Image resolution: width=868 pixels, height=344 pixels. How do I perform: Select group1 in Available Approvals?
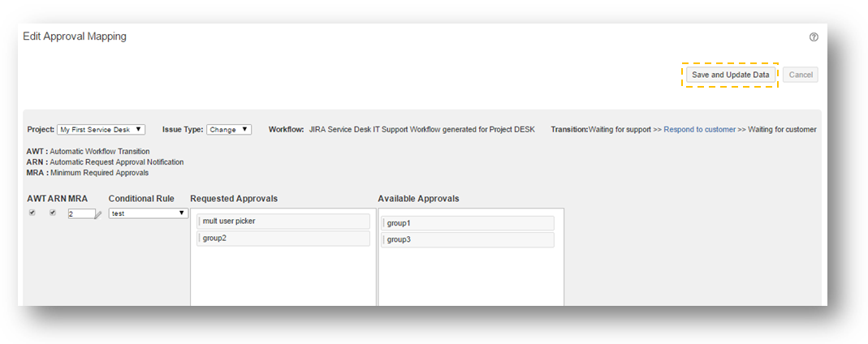tap(467, 223)
